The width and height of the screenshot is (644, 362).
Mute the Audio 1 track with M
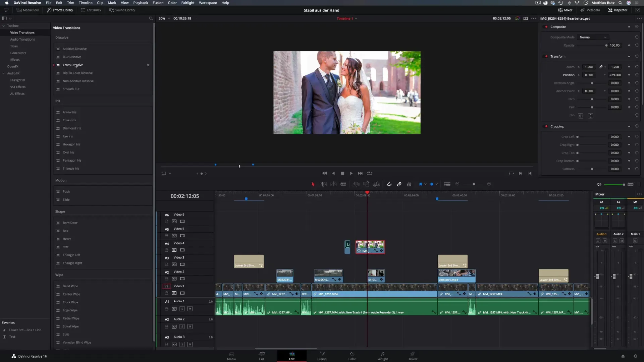click(x=190, y=309)
